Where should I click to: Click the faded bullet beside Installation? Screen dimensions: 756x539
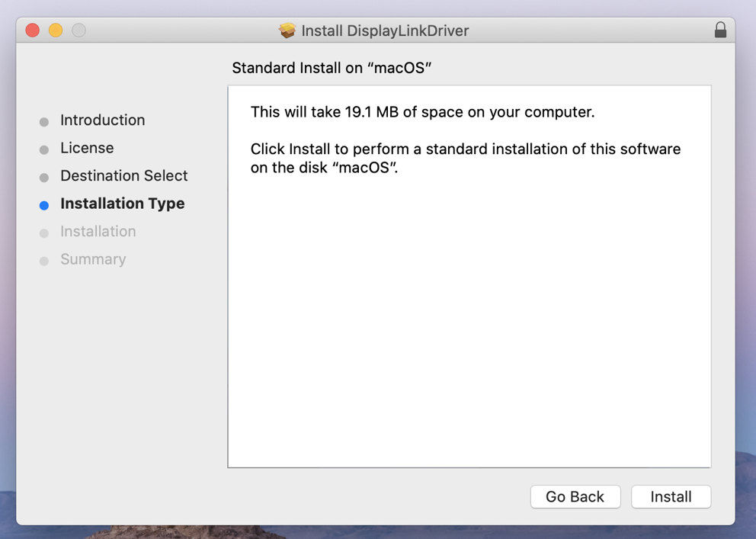[x=44, y=233]
